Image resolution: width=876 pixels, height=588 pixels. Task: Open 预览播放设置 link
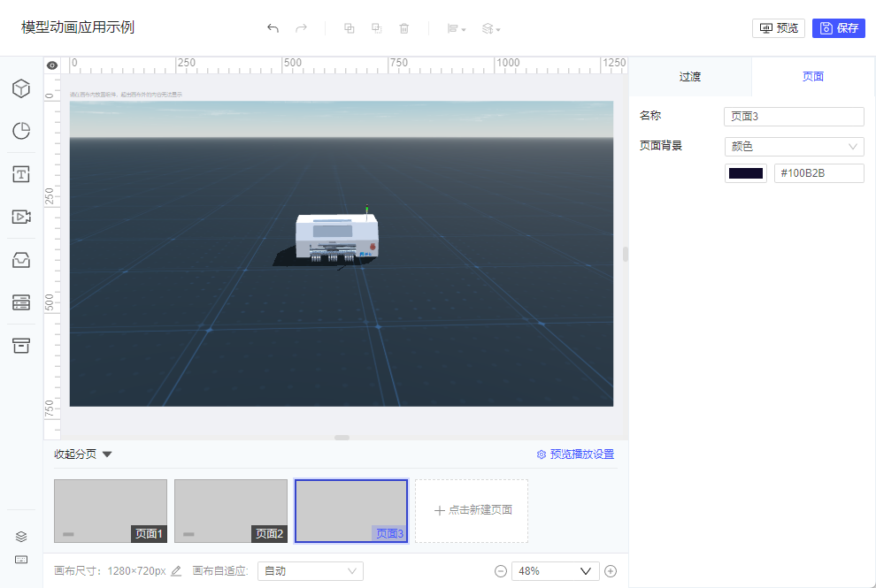[575, 454]
